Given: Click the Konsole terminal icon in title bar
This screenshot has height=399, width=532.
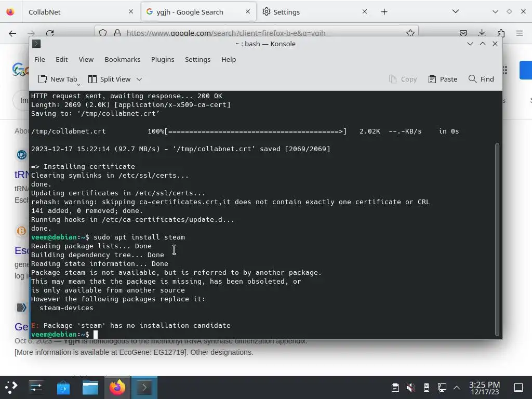Looking at the screenshot, I should click(x=36, y=44).
